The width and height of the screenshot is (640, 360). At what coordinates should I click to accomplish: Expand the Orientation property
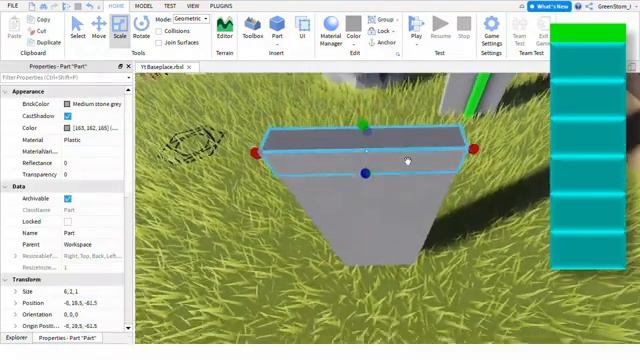click(15, 315)
